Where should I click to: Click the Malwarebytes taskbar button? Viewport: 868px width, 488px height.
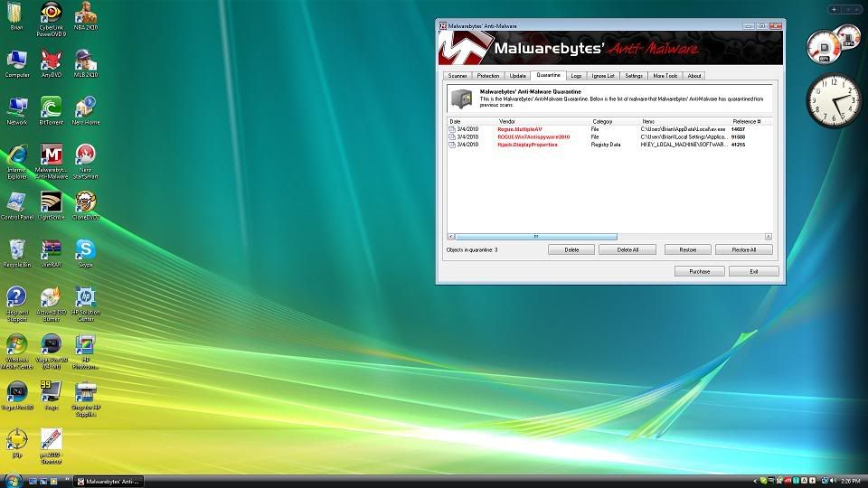(108, 482)
